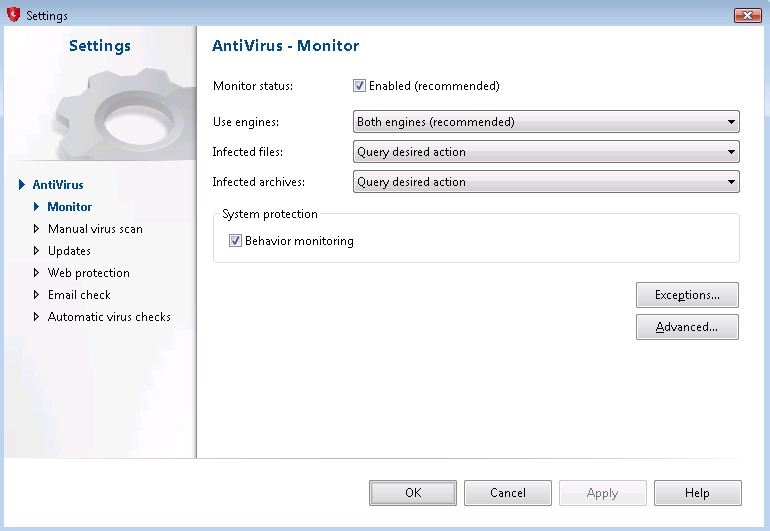Close the Settings window

[747, 15]
